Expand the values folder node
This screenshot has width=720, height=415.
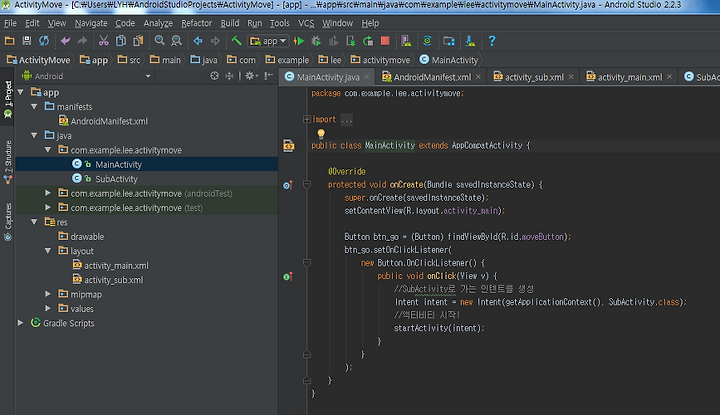(48, 308)
